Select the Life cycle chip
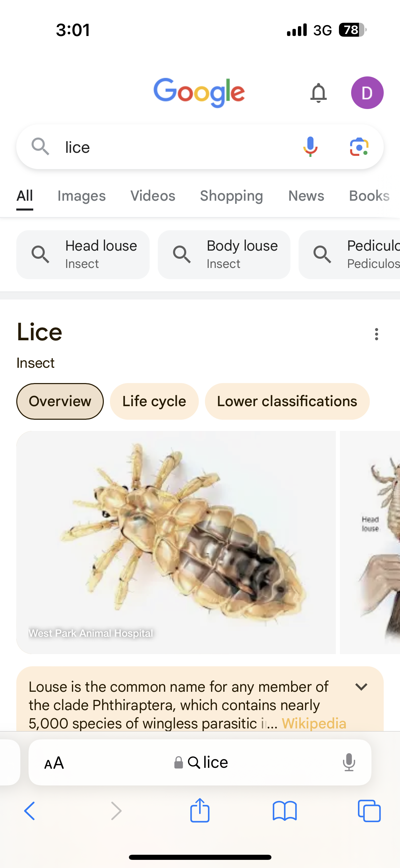Viewport: 400px width, 868px height. point(154,401)
